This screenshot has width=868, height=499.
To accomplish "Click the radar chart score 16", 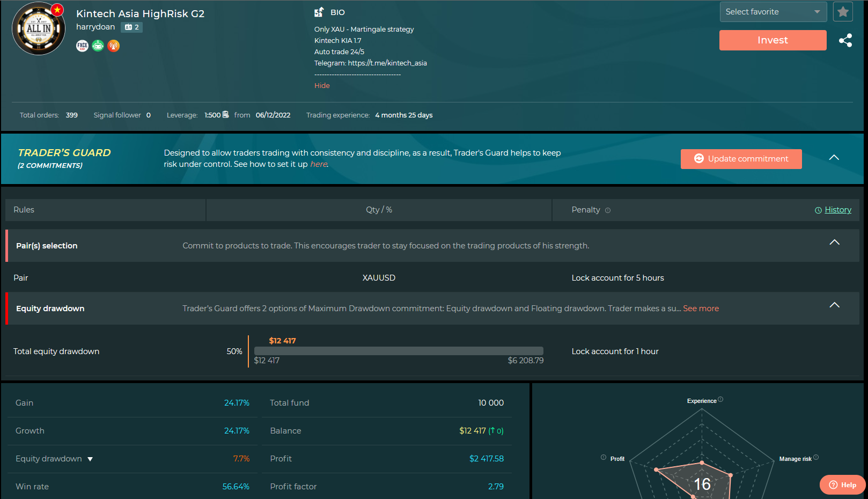I will (702, 485).
